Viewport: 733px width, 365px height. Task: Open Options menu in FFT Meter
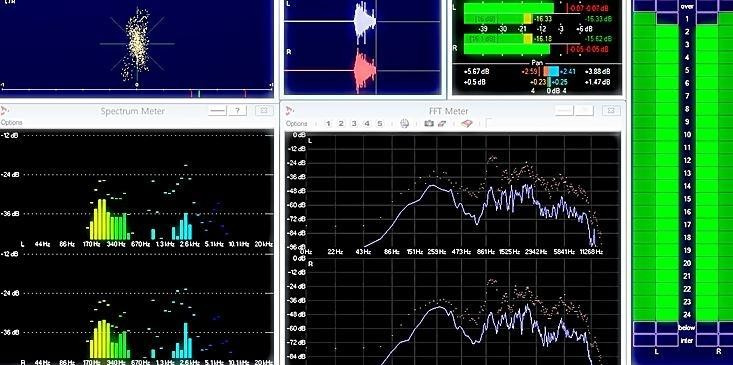[x=296, y=123]
